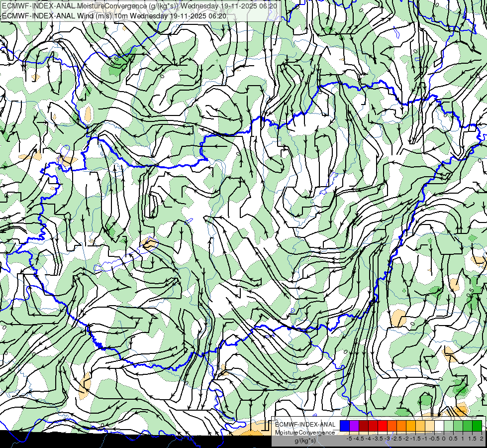
Task: Click the dark maroon swatch between -4.5 and -4
Action: 364,426
